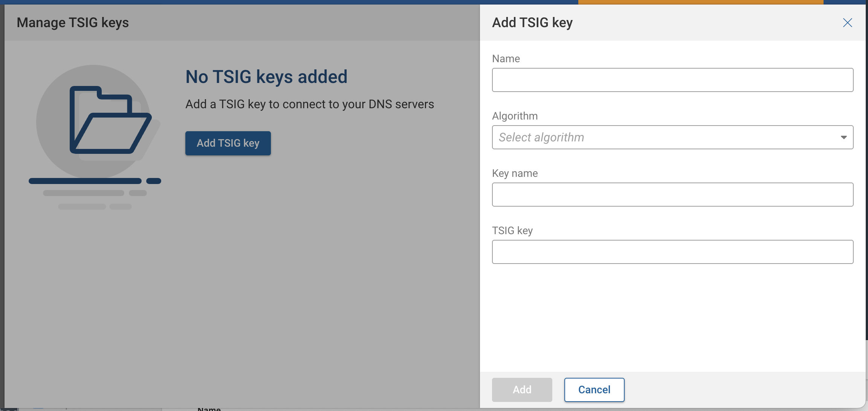Click the No TSIG keys added heading
Screen dimensions: 868x411
coord(266,77)
